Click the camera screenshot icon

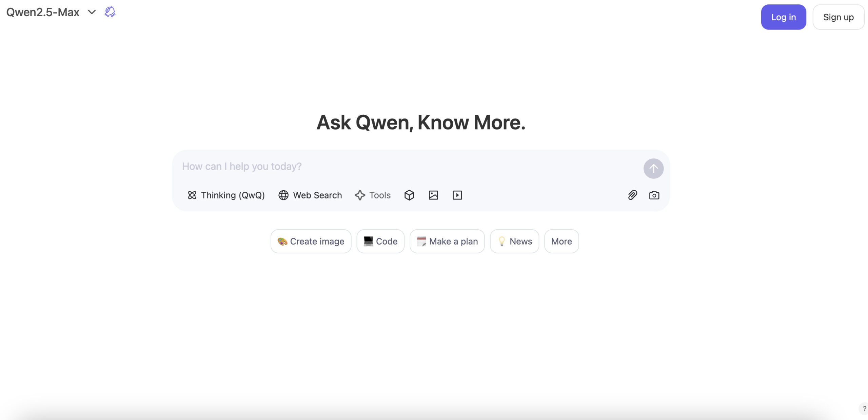pyautogui.click(x=654, y=195)
